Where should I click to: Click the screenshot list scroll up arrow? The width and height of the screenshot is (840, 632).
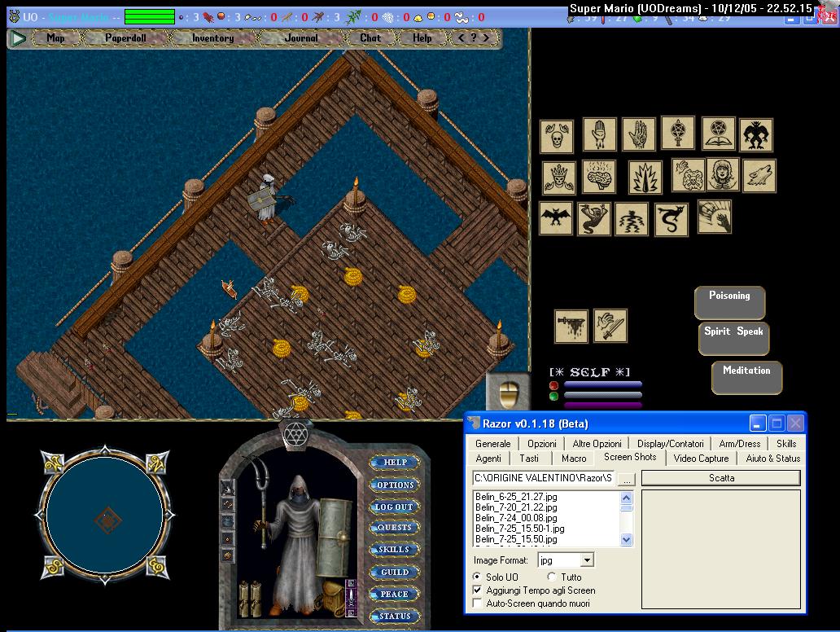tap(626, 498)
